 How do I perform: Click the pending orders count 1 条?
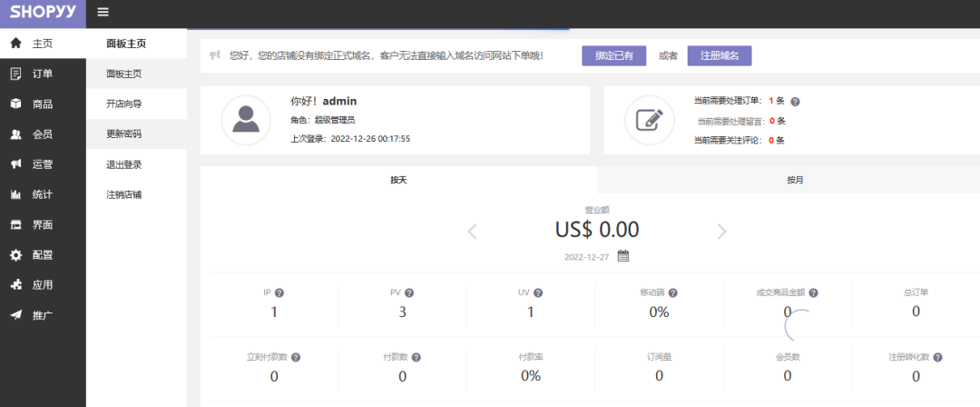click(x=776, y=101)
